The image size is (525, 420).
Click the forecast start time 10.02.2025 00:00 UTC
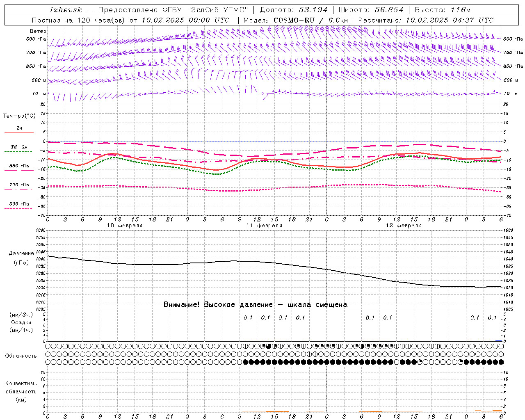coord(185,20)
